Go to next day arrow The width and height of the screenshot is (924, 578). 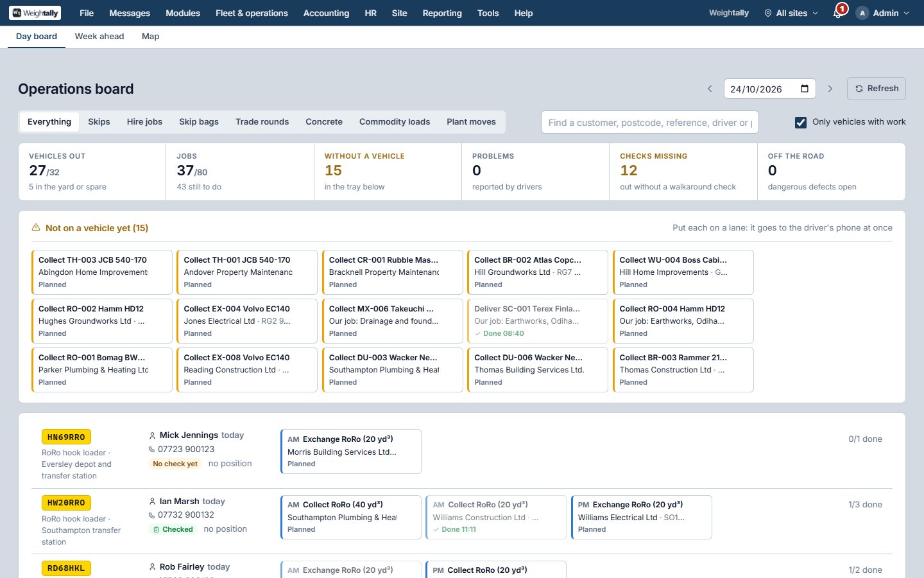click(830, 89)
